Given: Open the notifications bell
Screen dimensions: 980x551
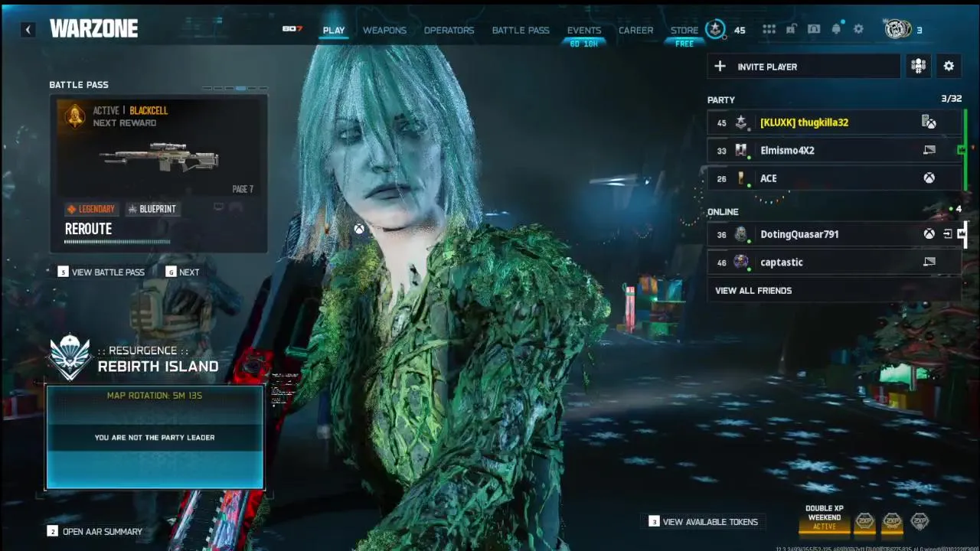Looking at the screenshot, I should [836, 29].
